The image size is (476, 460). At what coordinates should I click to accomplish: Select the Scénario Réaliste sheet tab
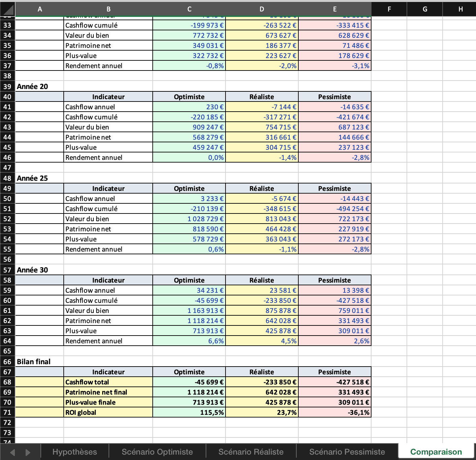click(x=251, y=452)
